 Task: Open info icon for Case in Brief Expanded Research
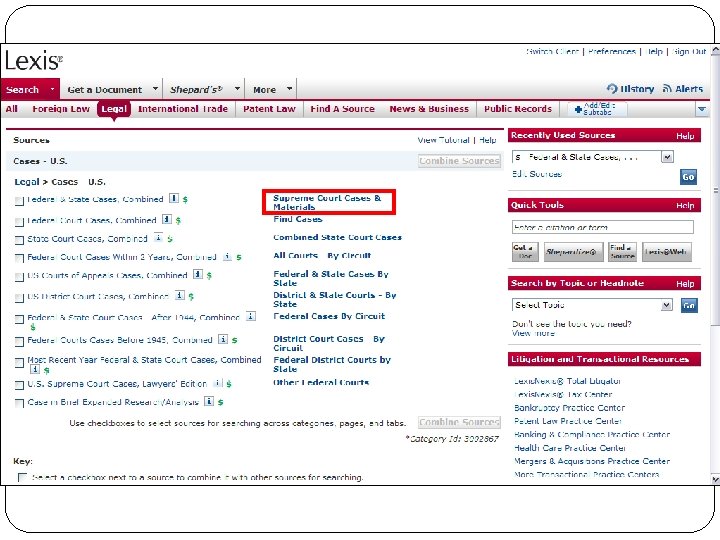[208, 401]
